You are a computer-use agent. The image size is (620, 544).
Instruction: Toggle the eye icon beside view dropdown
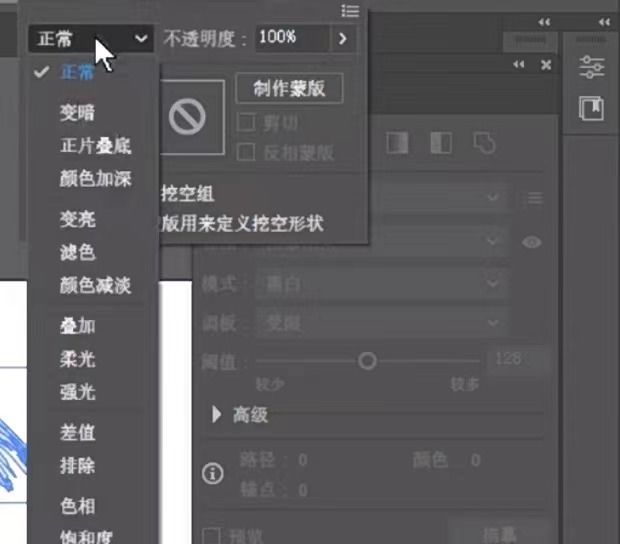(532, 242)
